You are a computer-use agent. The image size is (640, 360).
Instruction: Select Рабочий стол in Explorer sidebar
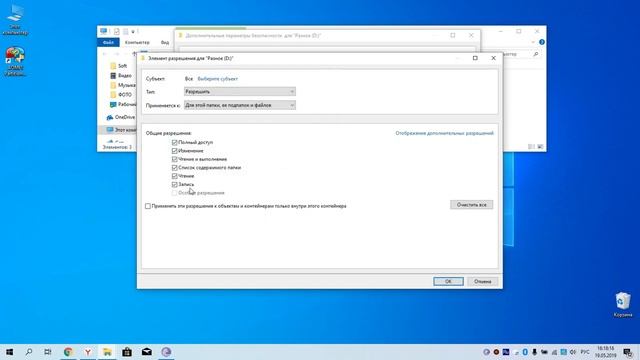(x=123, y=104)
